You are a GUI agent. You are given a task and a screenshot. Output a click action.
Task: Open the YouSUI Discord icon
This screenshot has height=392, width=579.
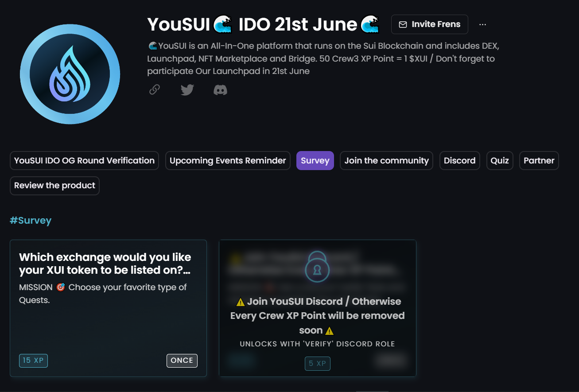(220, 90)
